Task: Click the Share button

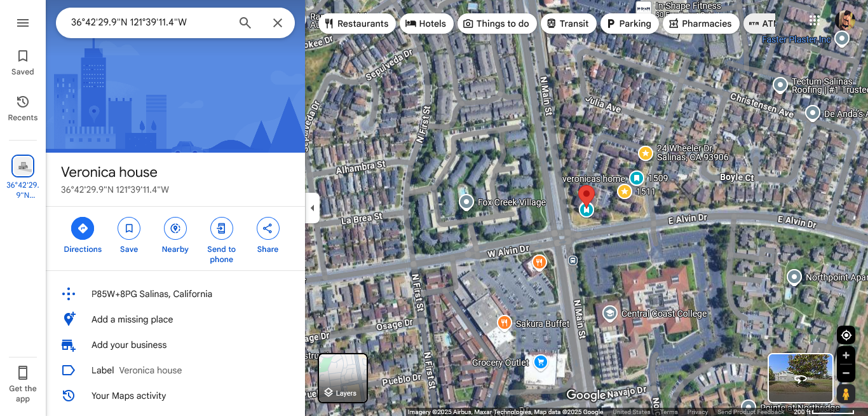Action: point(268,235)
